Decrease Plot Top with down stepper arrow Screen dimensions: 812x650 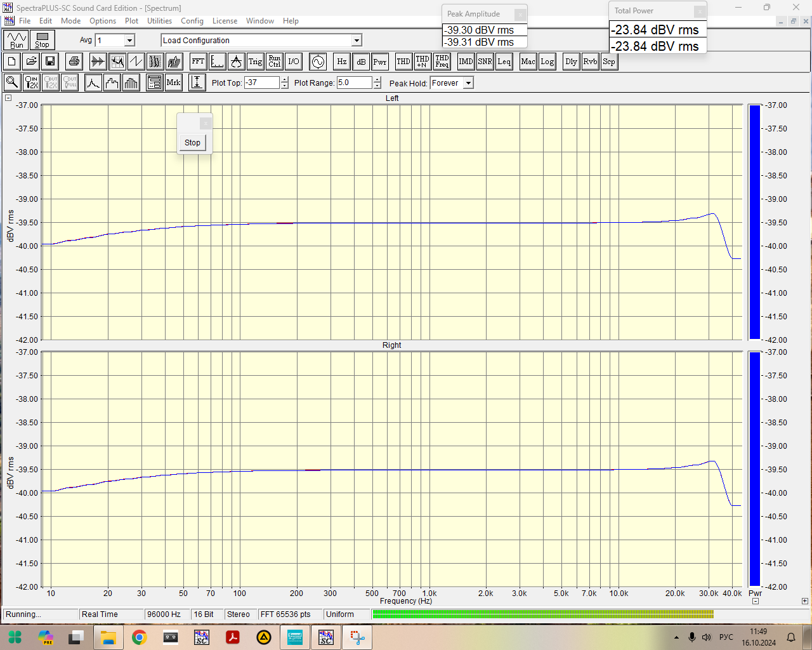pos(284,86)
